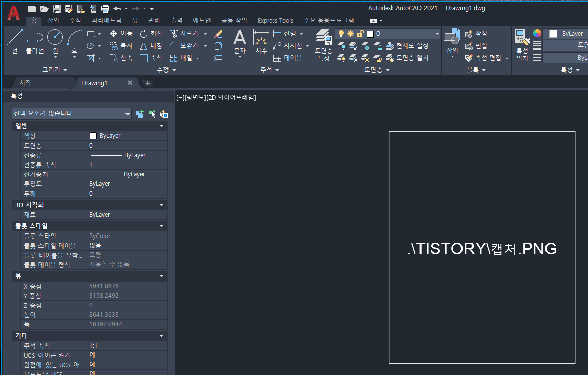
Task: Collapse the 뷰 section
Action: pyautogui.click(x=161, y=276)
